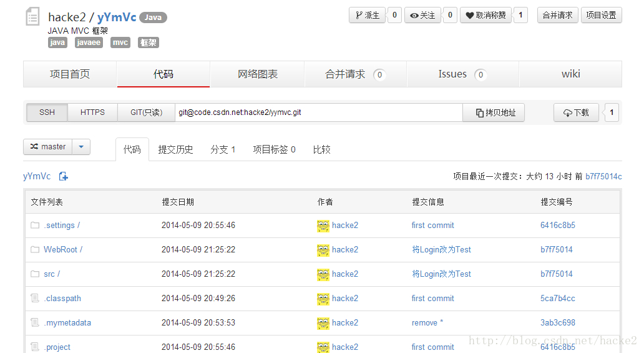Click the javaee tag
Viewport: 644px width, 353px height.
pyautogui.click(x=89, y=42)
